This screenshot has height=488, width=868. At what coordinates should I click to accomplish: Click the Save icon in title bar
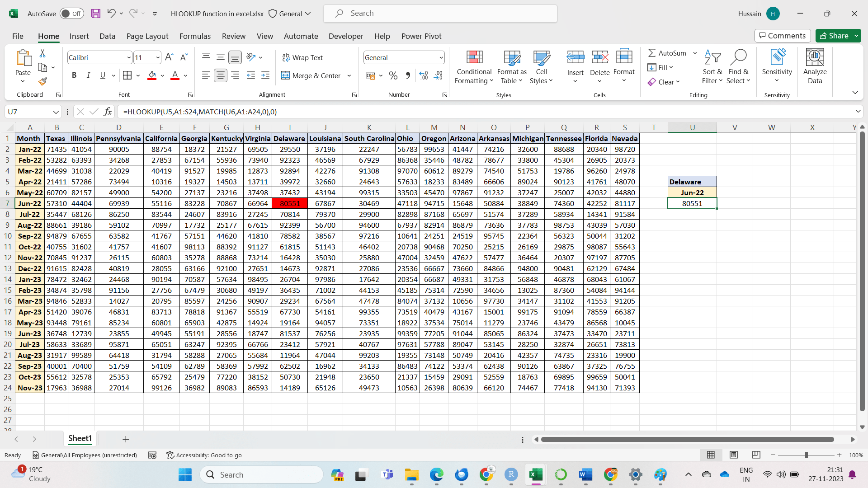(96, 14)
